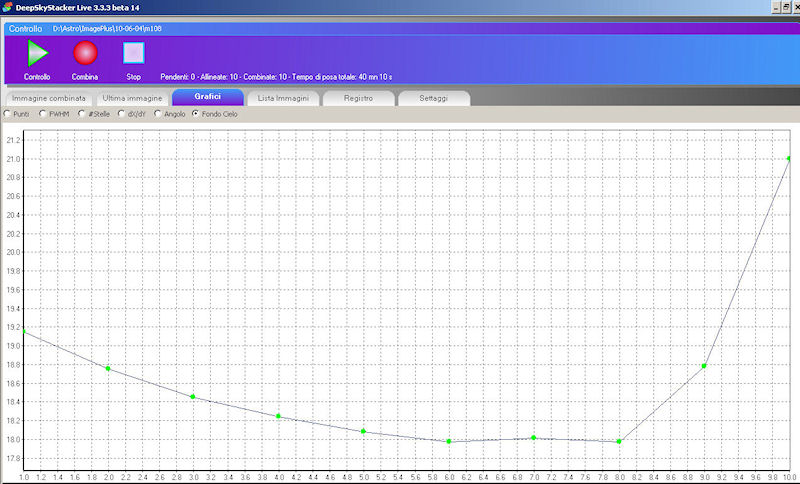Click the red Combina record icon
The image size is (800, 484).
pyautogui.click(x=85, y=53)
